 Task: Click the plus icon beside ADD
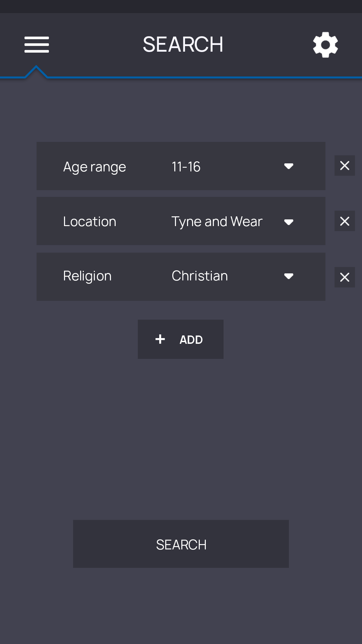click(x=160, y=339)
